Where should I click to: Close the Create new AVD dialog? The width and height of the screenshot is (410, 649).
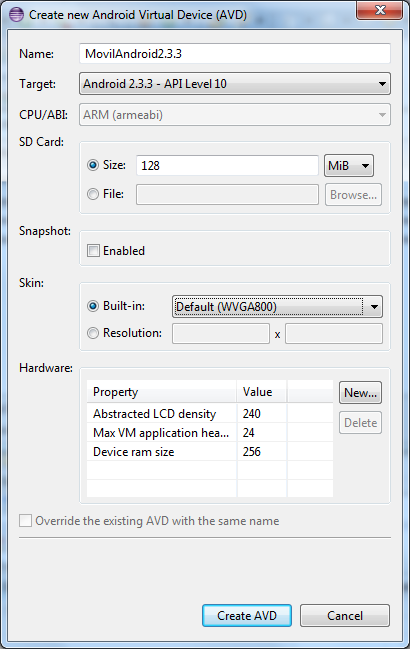[379, 10]
